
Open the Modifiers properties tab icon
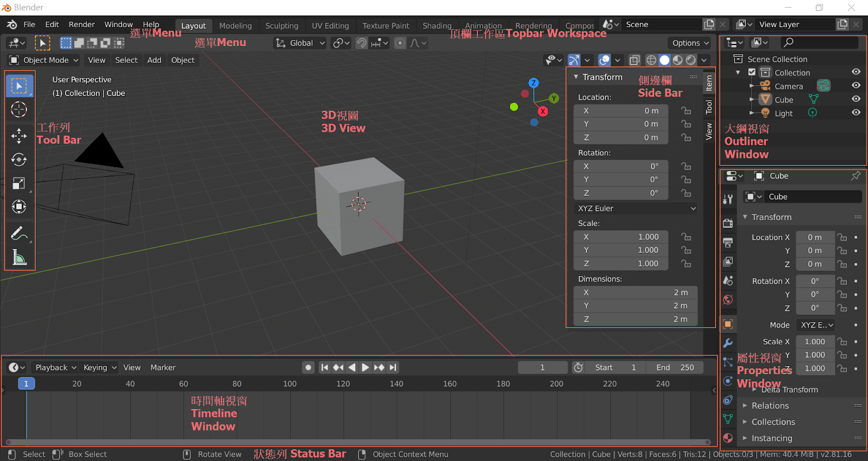point(728,343)
